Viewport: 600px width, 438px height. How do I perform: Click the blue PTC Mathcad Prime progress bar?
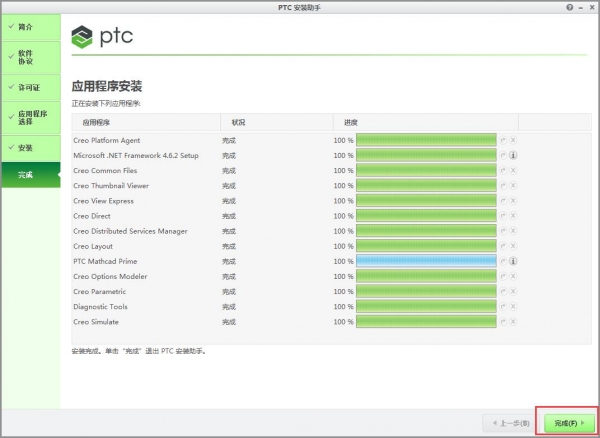tap(426, 261)
